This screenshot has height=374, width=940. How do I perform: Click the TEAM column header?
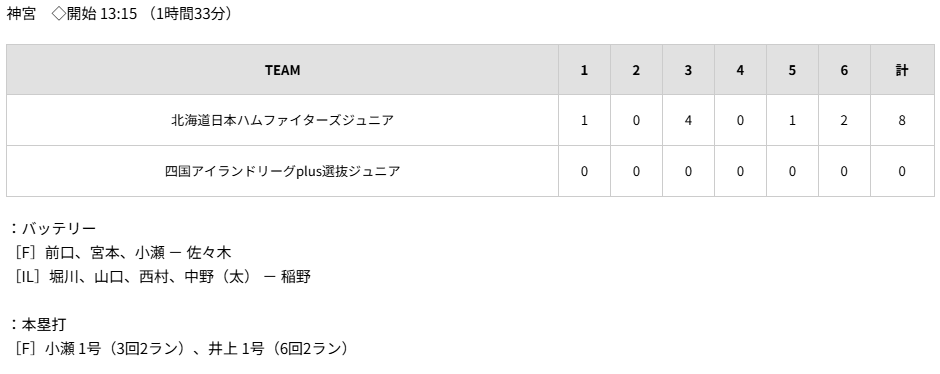click(x=282, y=70)
